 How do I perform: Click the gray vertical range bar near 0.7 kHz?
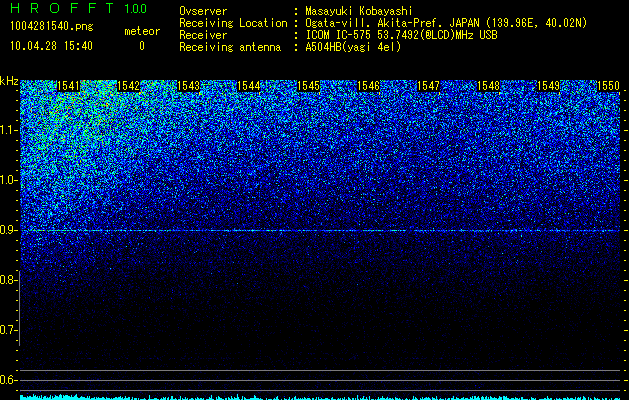tap(20, 308)
